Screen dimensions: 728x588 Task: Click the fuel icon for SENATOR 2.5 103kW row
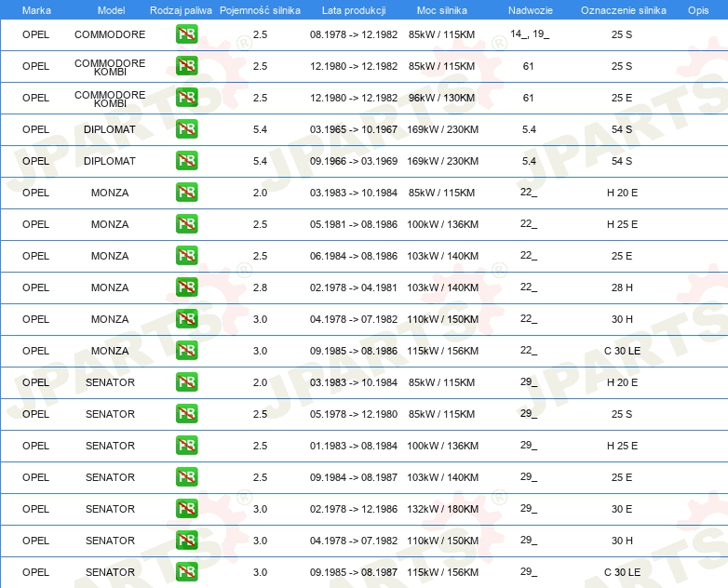(186, 476)
